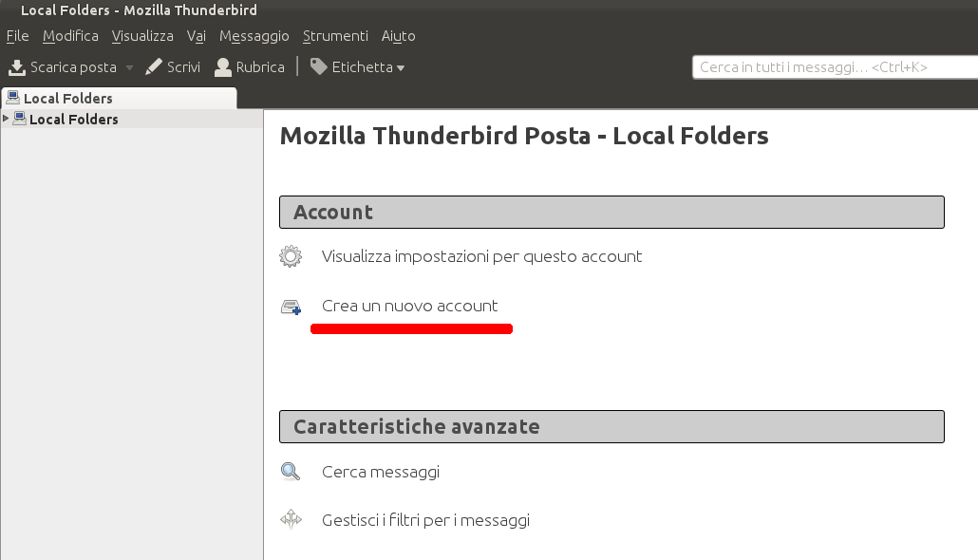Screen dimensions: 978x560
Task: Open the Messaggio menu
Action: 254,36
